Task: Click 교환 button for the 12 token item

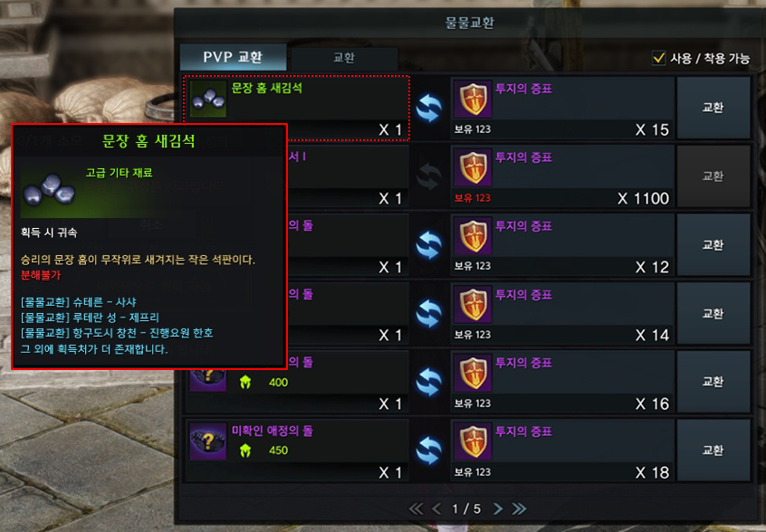Action: point(713,244)
